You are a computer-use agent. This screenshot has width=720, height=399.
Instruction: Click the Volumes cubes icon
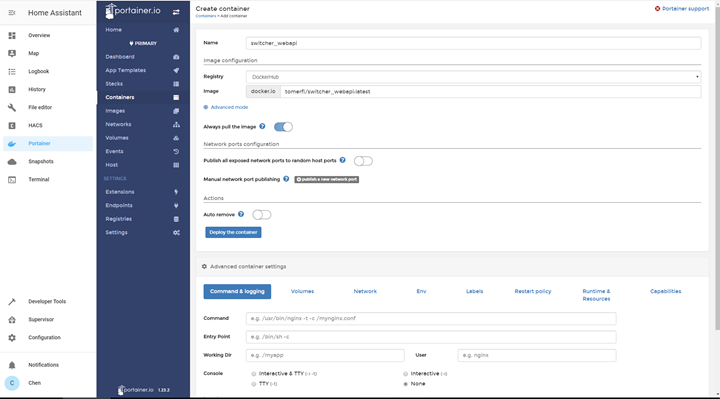[x=176, y=138]
